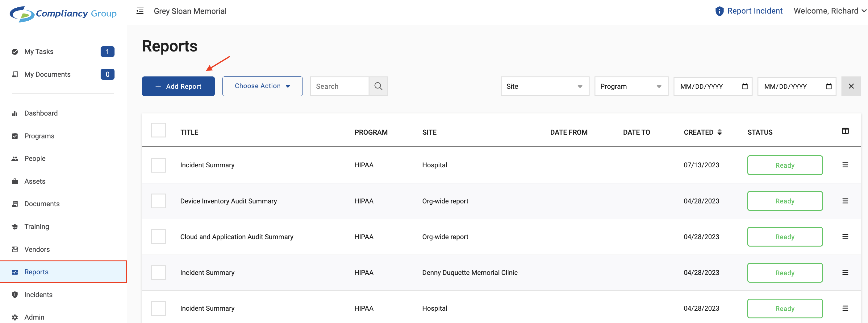868x323 pixels.
Task: Clear filters with the X button
Action: 851,87
